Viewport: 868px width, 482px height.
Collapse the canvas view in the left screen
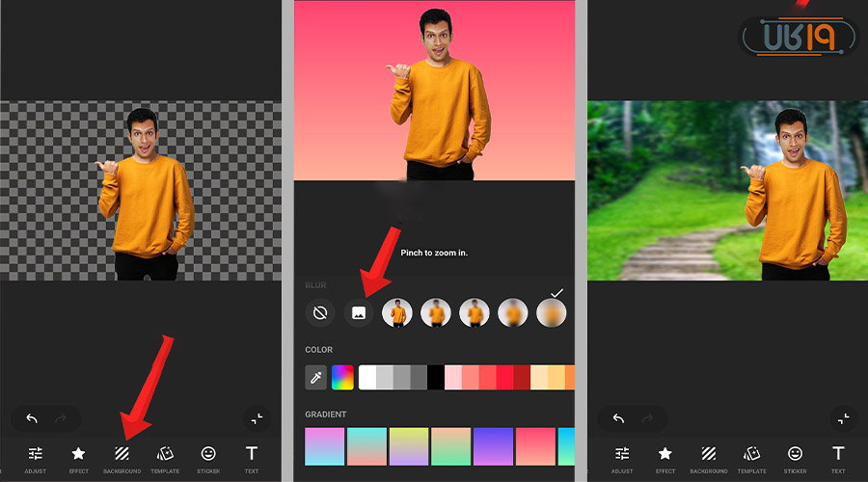click(x=256, y=418)
